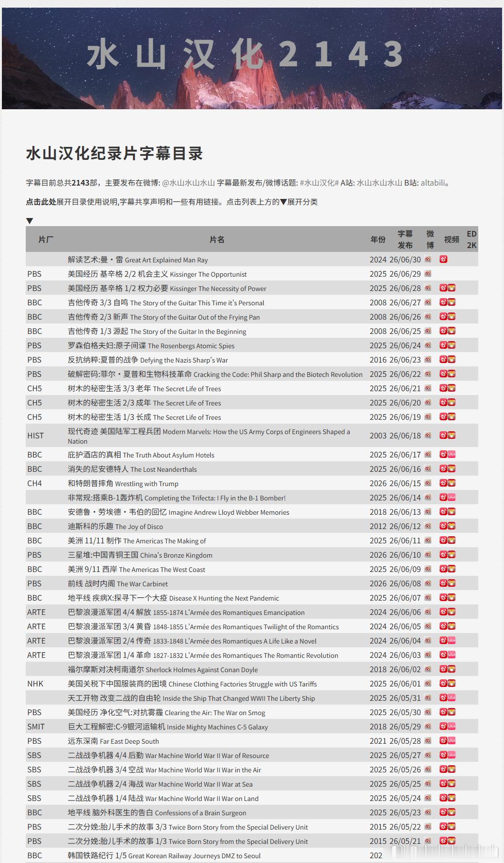
Task: Open Weibo post icon for Guitar In the Beginning
Action: (x=428, y=331)
